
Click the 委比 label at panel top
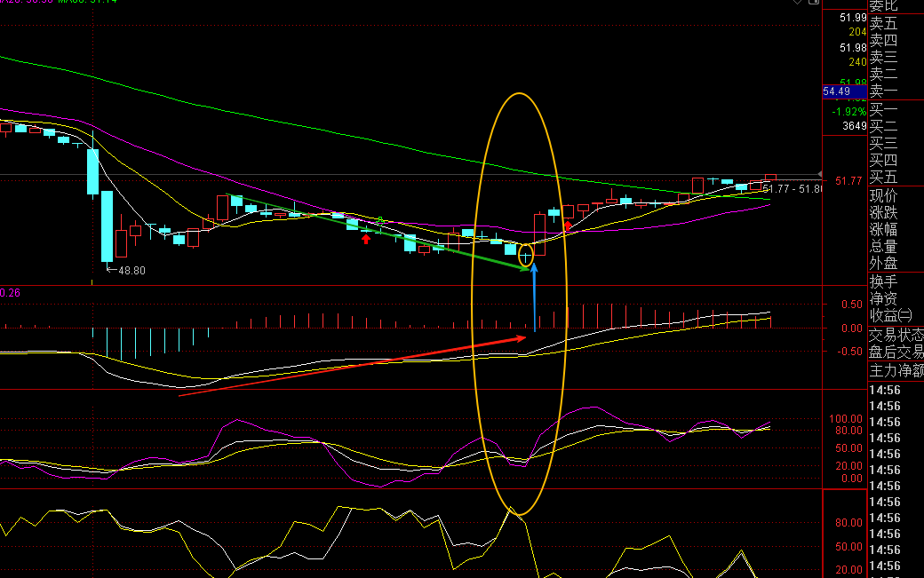883,5
